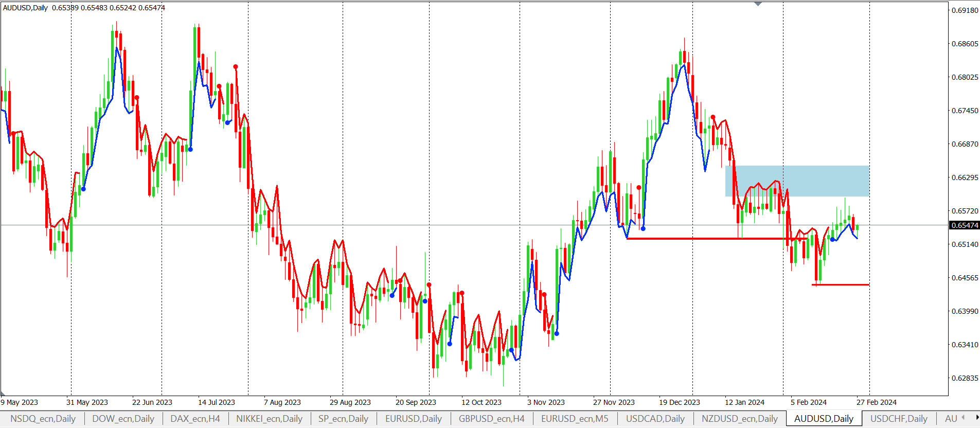The width and height of the screenshot is (980, 428).
Task: Select the short red line near 0.64565
Action: [841, 284]
